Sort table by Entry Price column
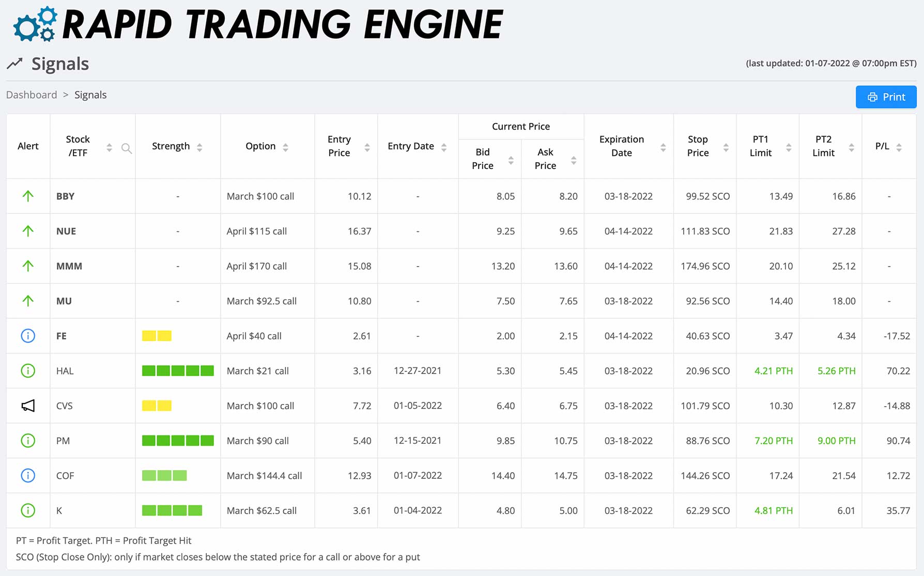This screenshot has width=924, height=576. tap(367, 147)
